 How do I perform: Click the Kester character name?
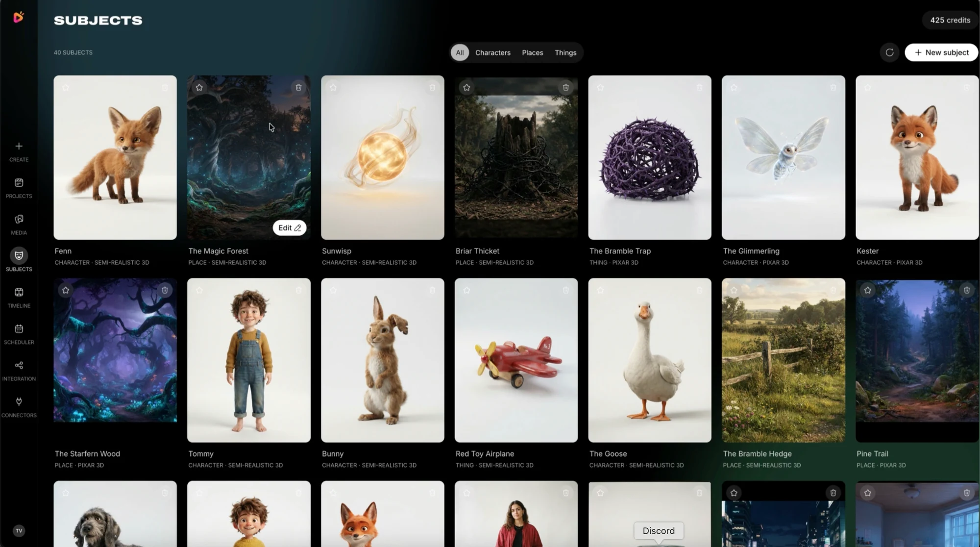tap(867, 251)
